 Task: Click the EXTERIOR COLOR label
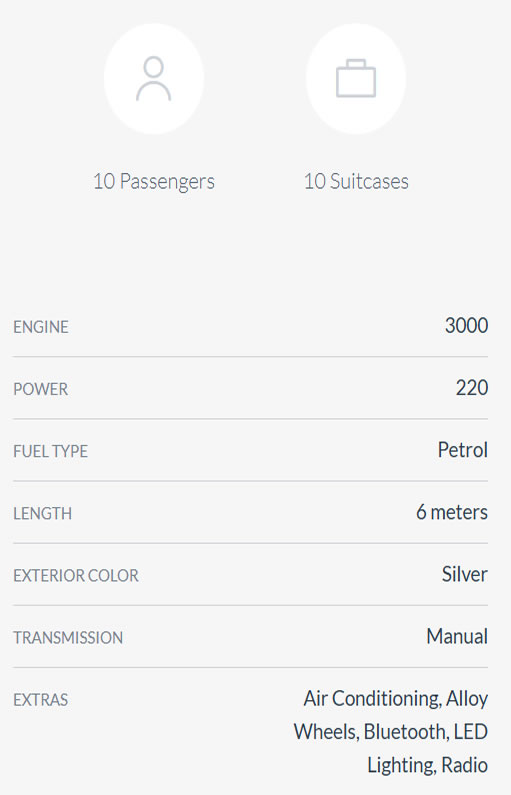point(76,576)
